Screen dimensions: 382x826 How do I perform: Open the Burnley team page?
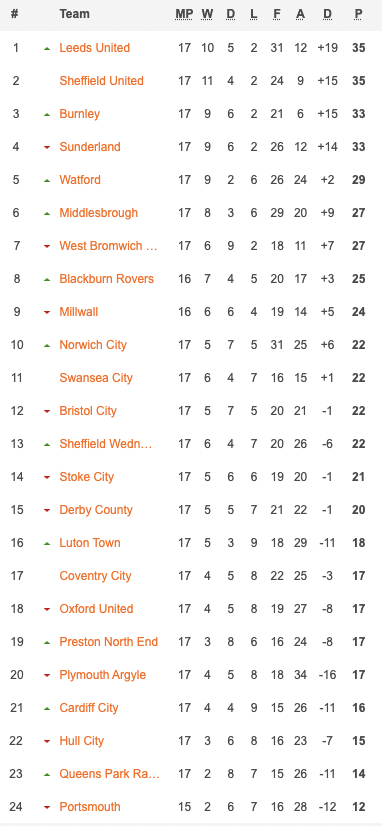80,114
